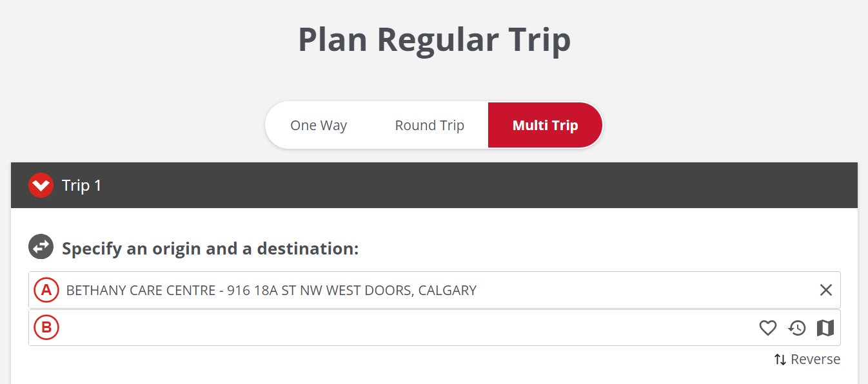Click the "Specify an origin and a destination" label

[210, 248]
